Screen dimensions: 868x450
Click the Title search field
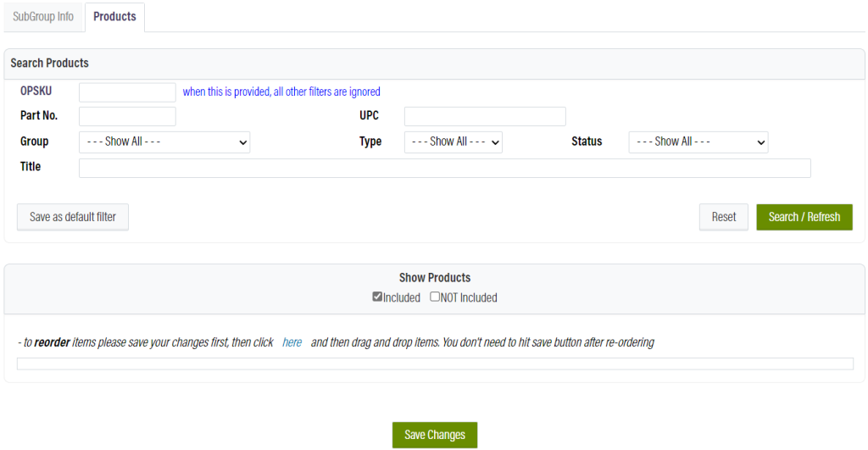point(444,168)
